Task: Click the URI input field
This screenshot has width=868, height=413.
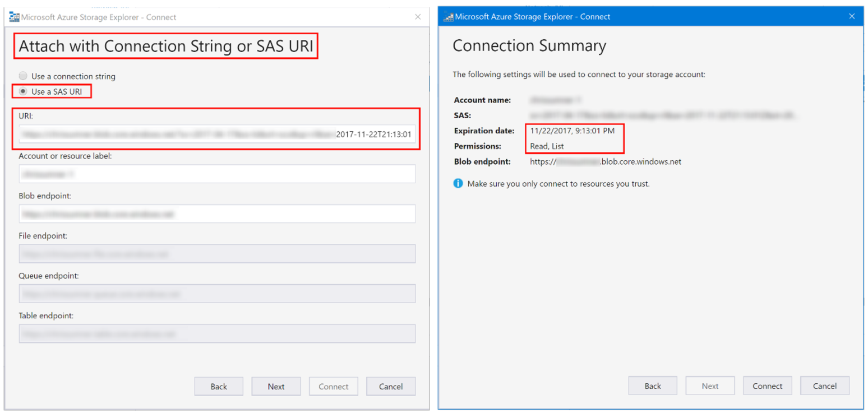Action: pyautogui.click(x=217, y=134)
